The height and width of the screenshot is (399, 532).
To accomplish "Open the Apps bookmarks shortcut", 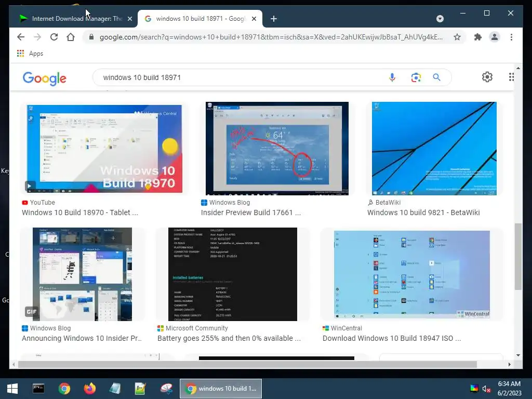I will coord(30,54).
